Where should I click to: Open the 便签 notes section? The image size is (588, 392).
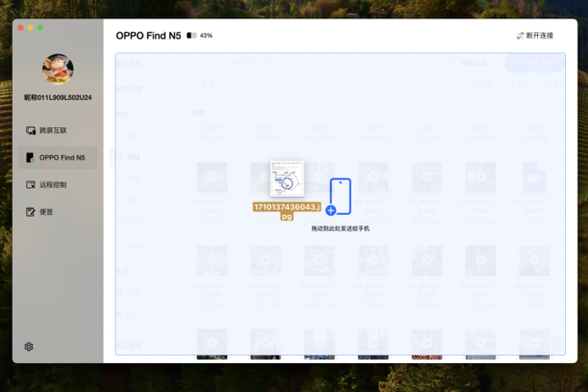[58, 211]
